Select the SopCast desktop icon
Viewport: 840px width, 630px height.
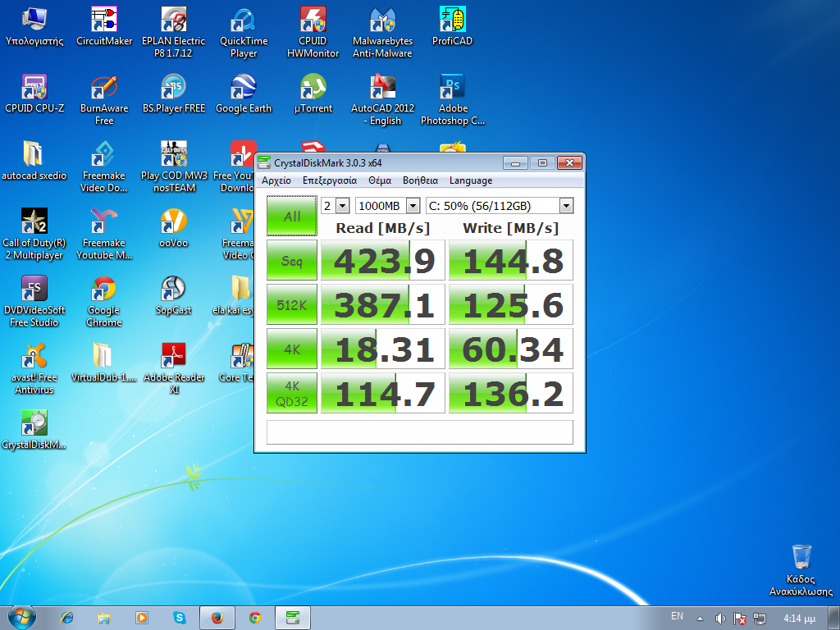tap(174, 295)
